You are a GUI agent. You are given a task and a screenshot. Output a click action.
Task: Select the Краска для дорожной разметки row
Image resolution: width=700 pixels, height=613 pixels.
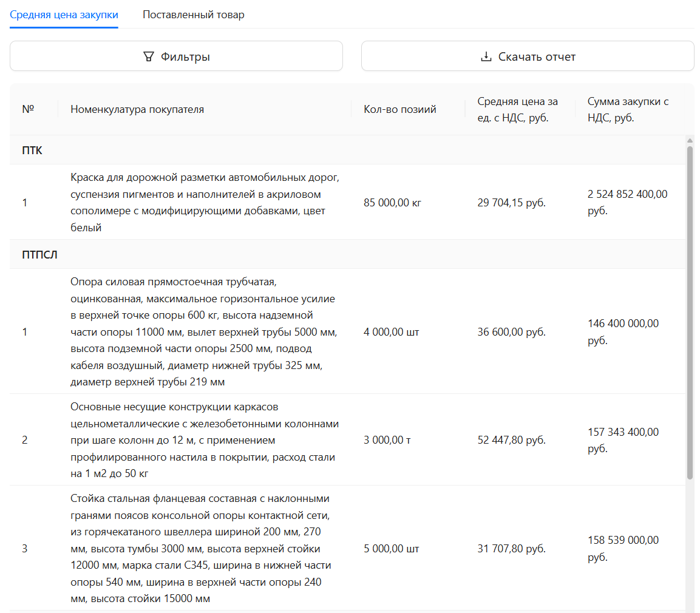click(348, 202)
